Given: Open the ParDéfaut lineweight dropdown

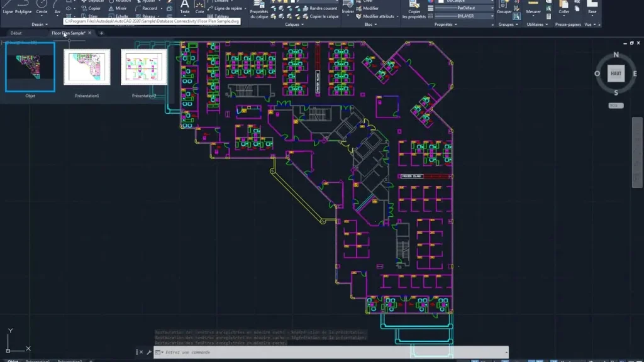Looking at the screenshot, I should coord(464,8).
